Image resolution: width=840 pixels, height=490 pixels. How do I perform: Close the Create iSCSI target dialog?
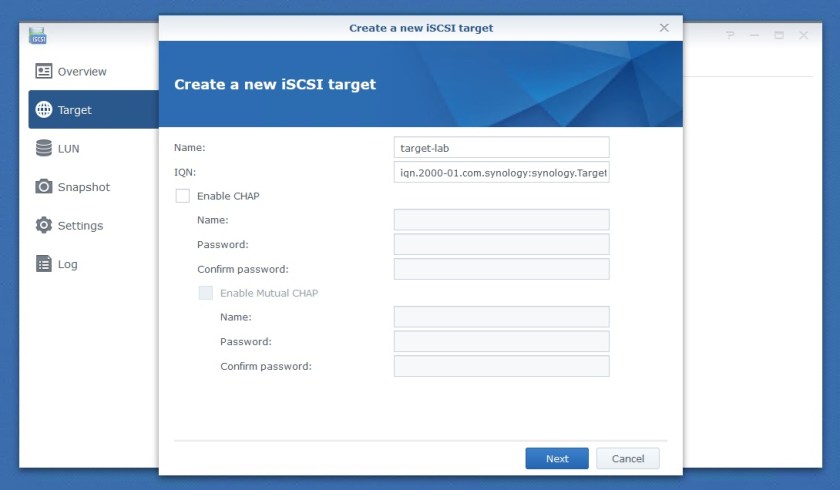[664, 28]
